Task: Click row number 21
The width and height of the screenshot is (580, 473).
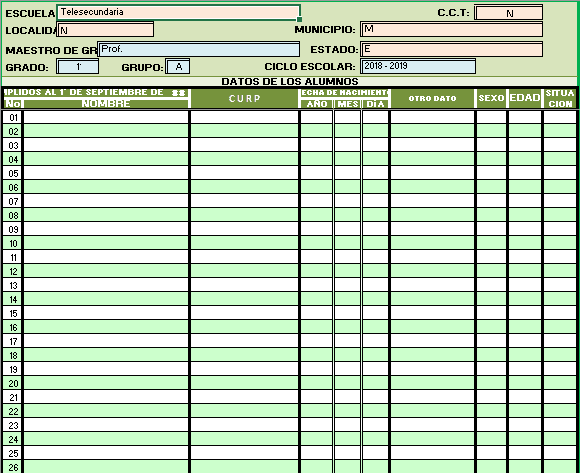Action: [x=13, y=397]
